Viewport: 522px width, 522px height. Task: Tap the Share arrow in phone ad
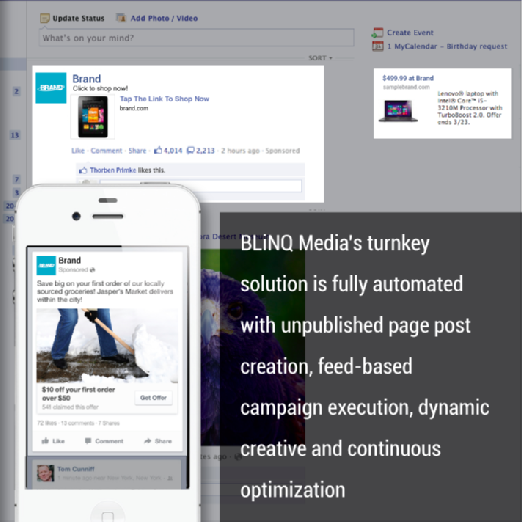click(x=147, y=441)
